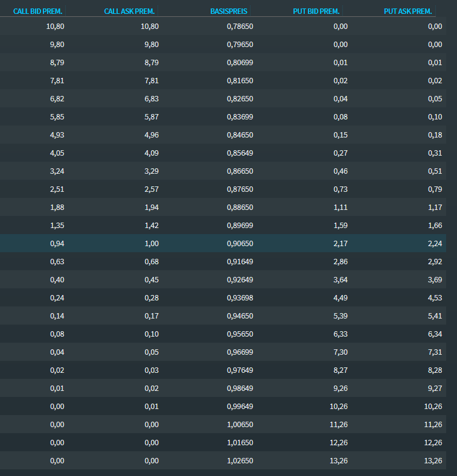
Task: Choose the Basispreis 0,78650 cell
Action: [240, 27]
